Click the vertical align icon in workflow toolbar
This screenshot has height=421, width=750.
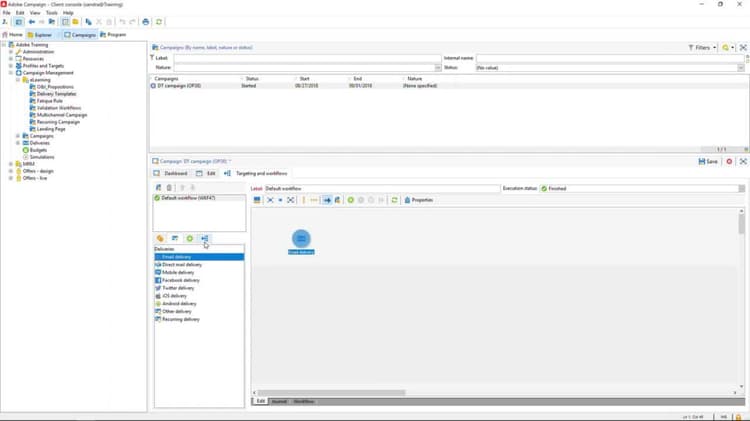[303, 200]
